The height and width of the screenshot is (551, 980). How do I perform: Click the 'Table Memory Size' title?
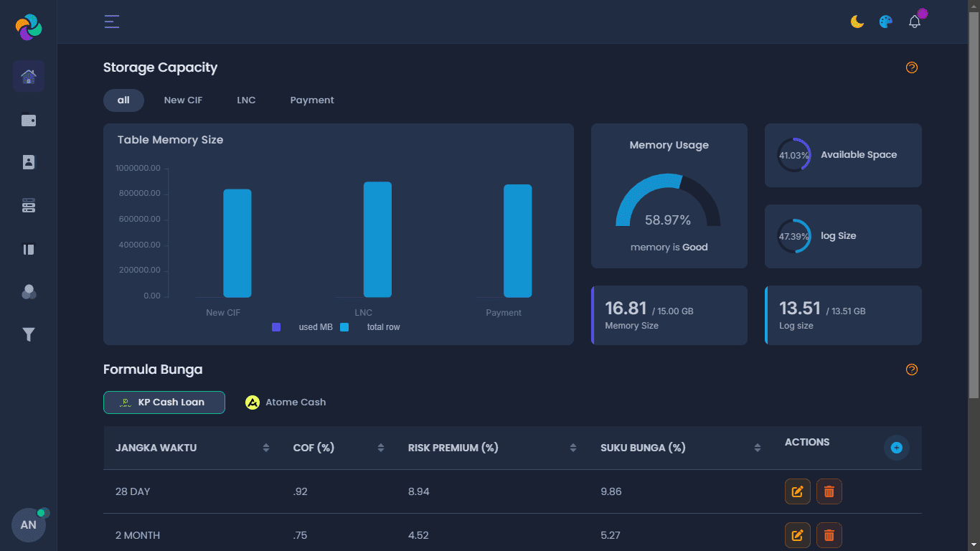coord(171,140)
